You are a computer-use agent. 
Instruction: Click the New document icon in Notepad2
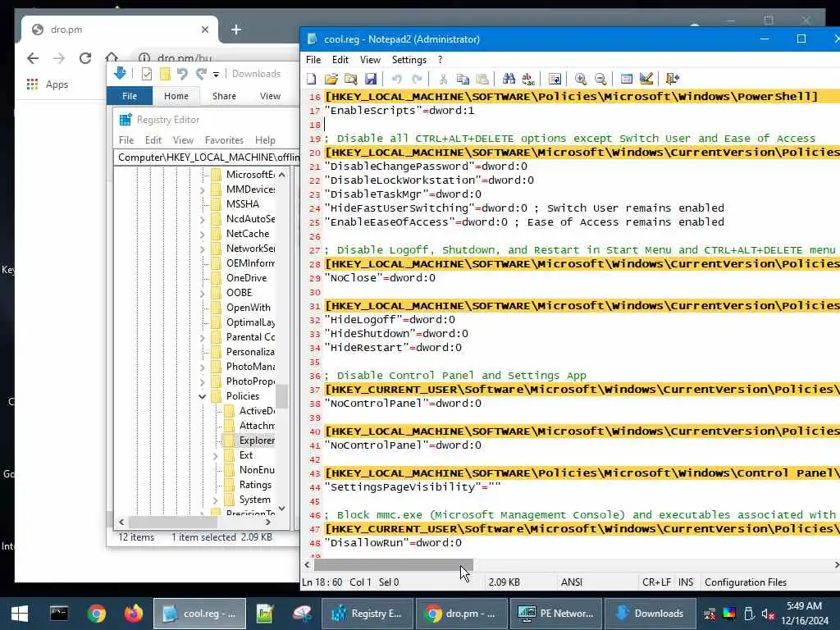click(x=311, y=80)
